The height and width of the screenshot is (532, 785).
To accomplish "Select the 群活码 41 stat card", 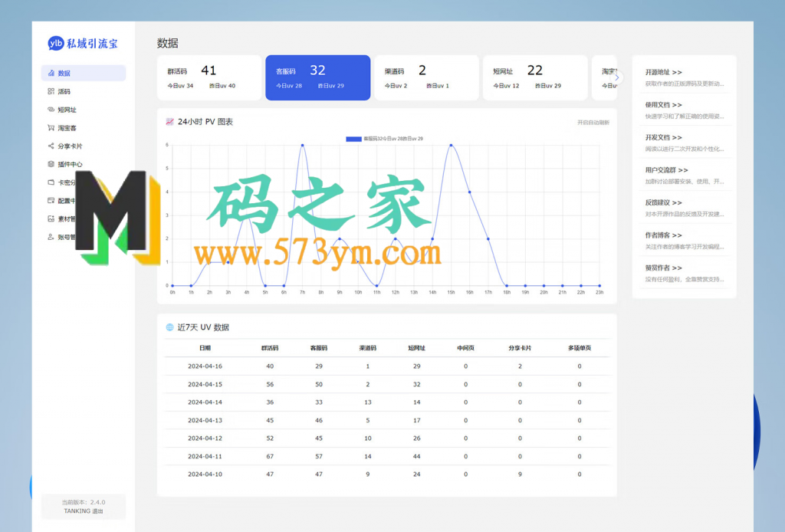I will pos(209,77).
